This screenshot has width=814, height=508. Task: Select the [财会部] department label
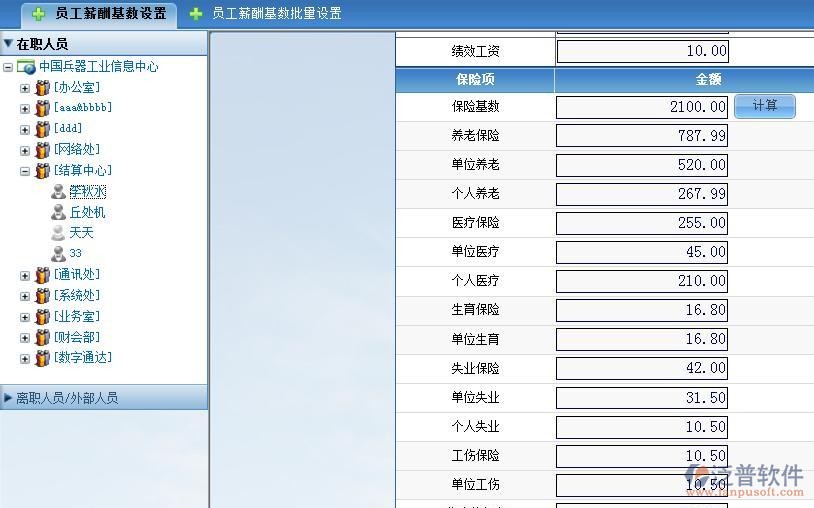[77, 337]
